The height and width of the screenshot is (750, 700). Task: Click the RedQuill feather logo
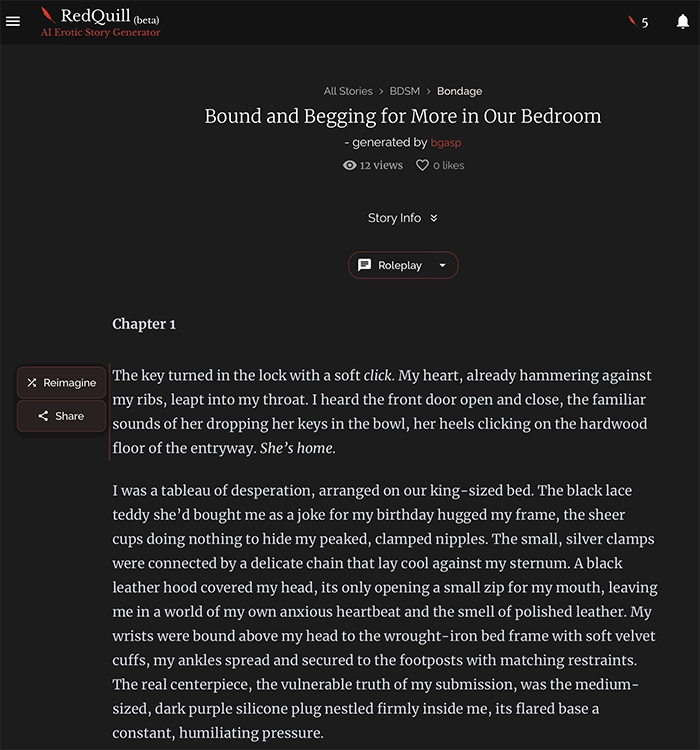pyautogui.click(x=47, y=16)
